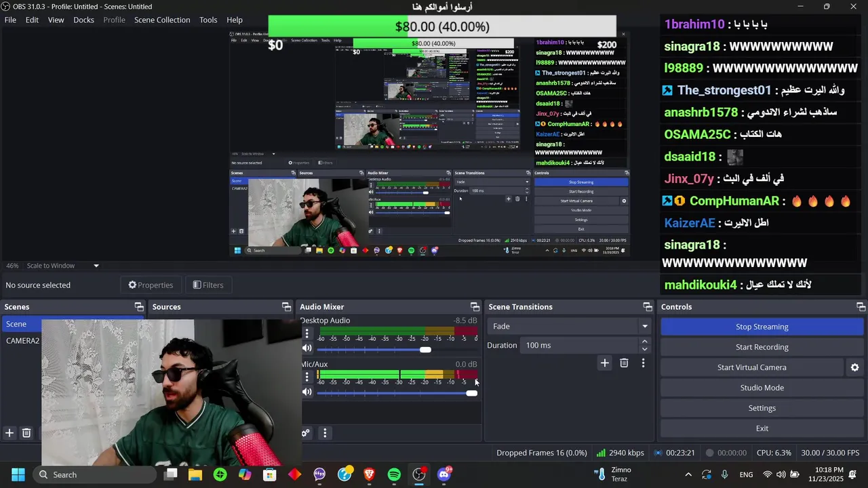The width and height of the screenshot is (868, 488).
Task: Open advanced audio properties gear icon
Action: point(306,433)
